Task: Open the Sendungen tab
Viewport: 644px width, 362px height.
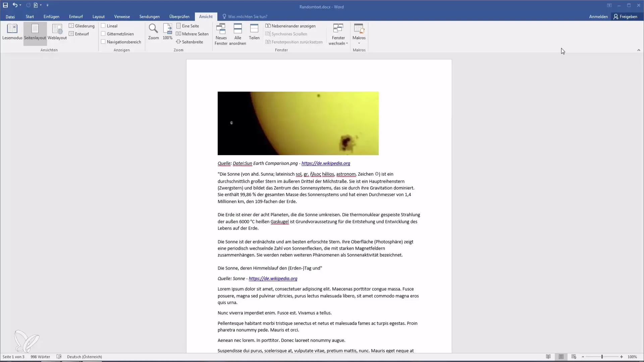Action: [150, 16]
